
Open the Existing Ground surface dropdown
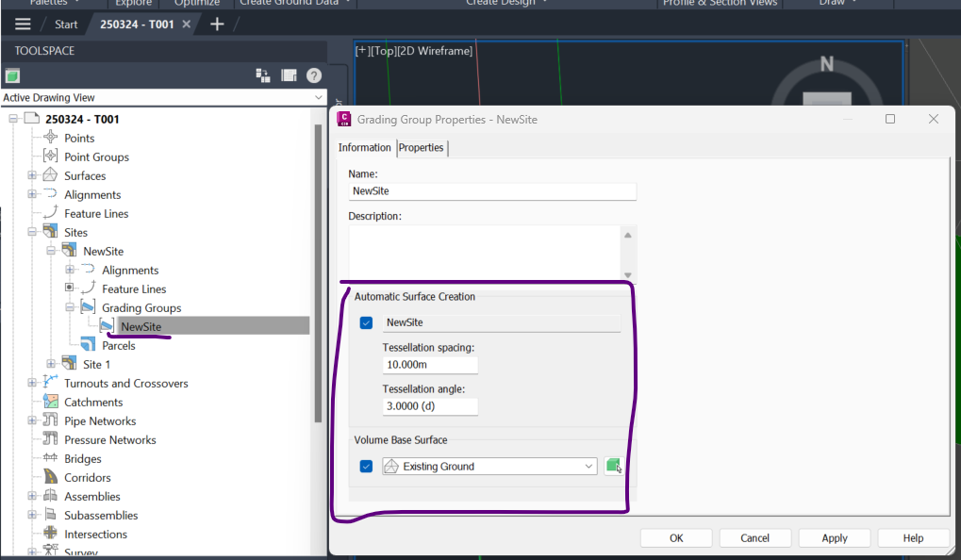coord(588,465)
